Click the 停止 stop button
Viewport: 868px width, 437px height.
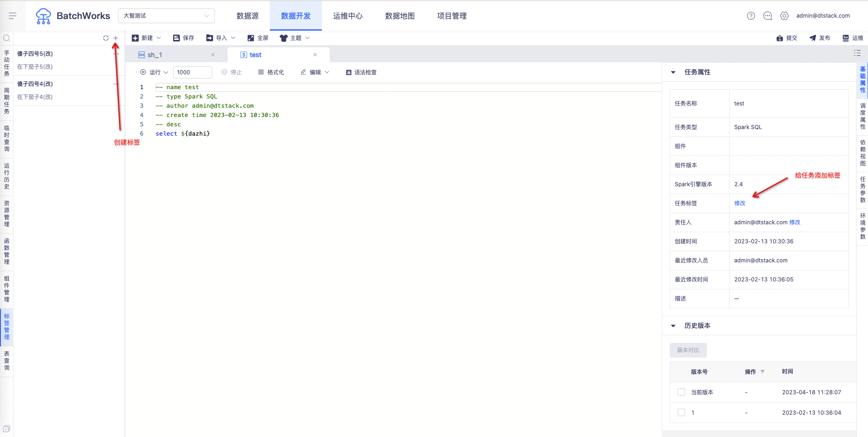point(232,72)
